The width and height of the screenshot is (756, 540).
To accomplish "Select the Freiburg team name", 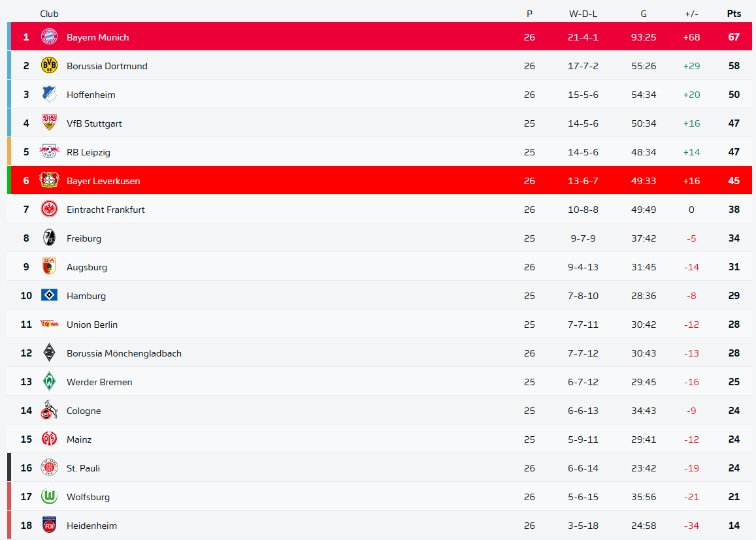I will (84, 238).
